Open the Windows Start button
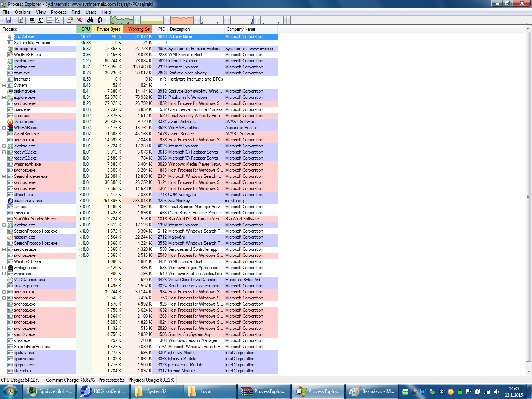This screenshot has width=532, height=399. coord(9,391)
